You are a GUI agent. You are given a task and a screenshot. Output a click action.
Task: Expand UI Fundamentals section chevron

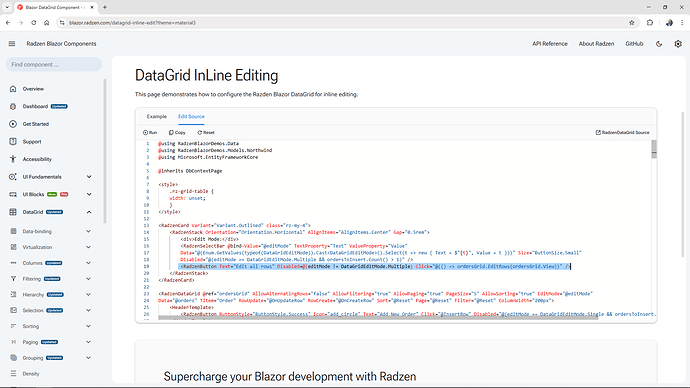[89, 177]
